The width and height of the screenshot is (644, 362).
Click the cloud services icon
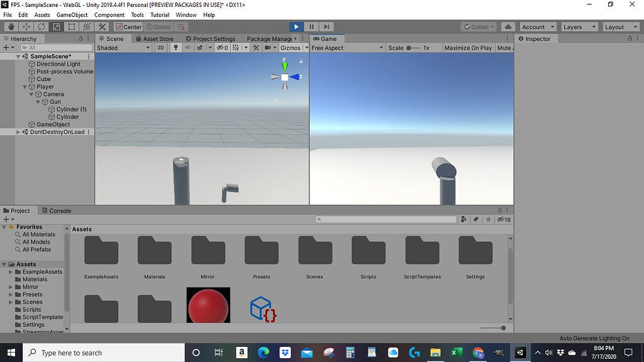pos(508,27)
